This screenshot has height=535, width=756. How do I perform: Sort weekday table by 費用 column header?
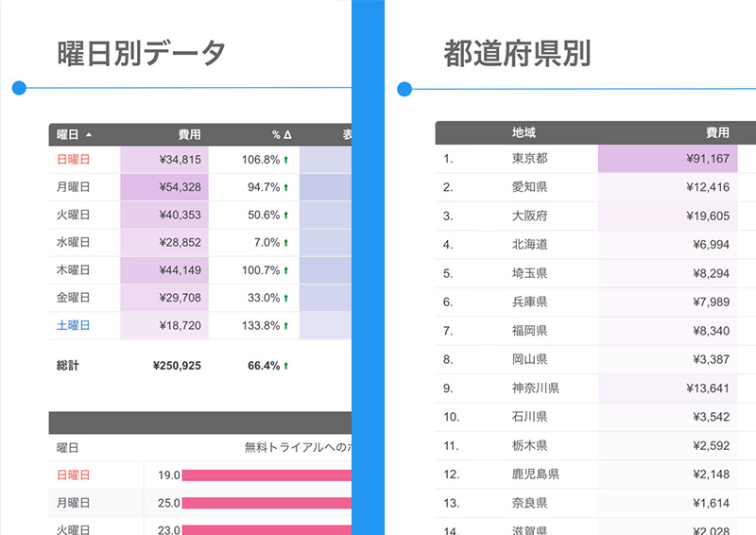pyautogui.click(x=189, y=135)
